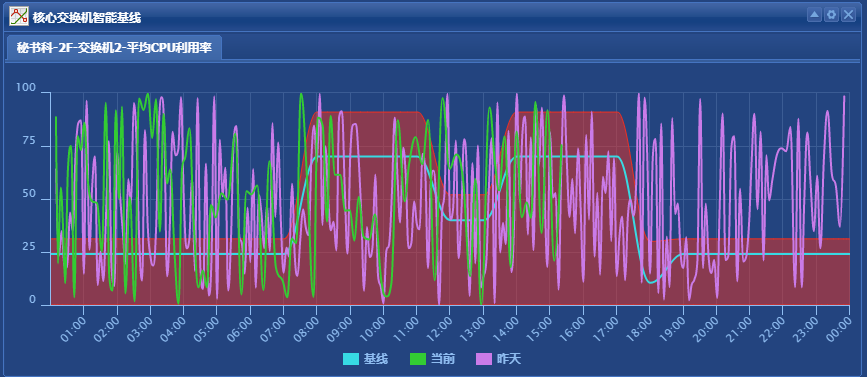Click the 19:00 x-axis label
This screenshot has width=867, height=377.
671,328
